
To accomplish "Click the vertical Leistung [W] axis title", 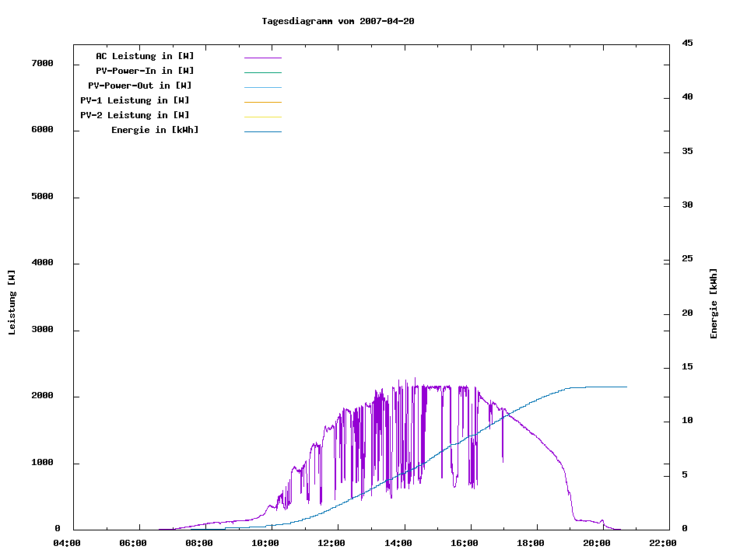I will coord(12,303).
